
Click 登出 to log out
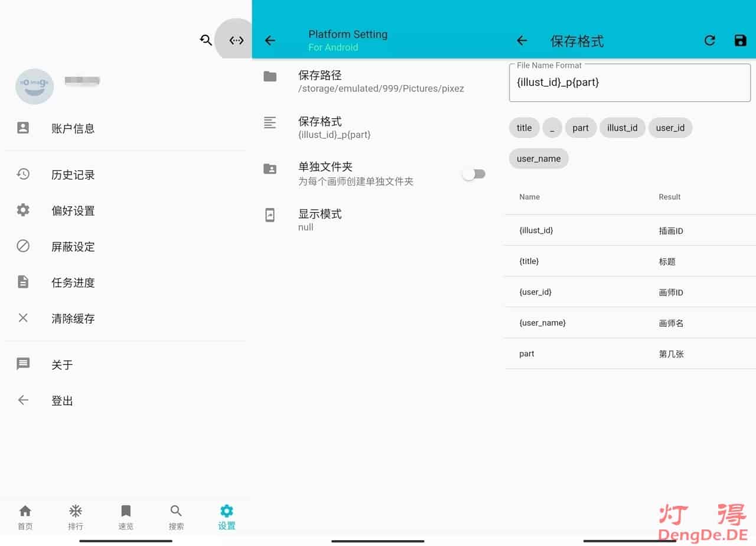coord(62,401)
